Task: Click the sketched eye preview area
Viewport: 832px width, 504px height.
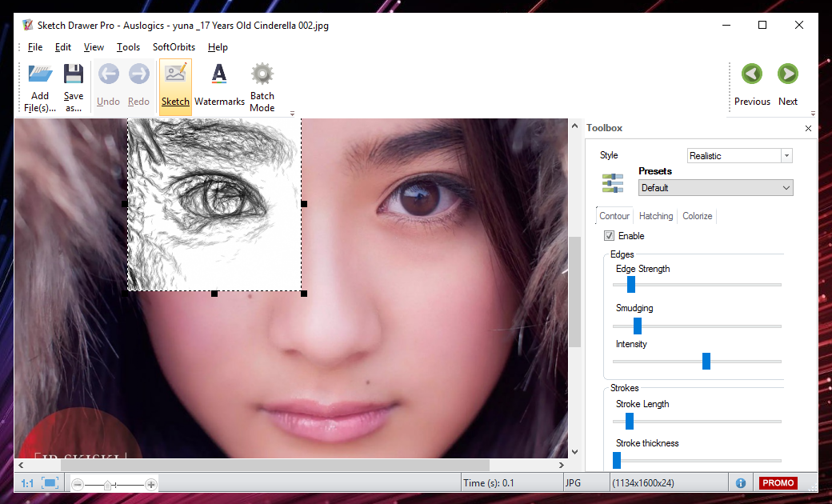Action: pyautogui.click(x=215, y=204)
